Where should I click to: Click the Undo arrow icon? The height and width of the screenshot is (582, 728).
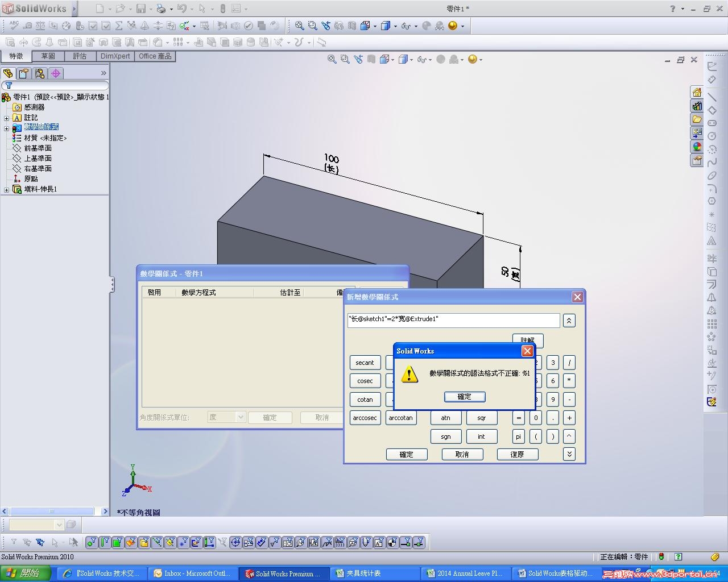(181, 9)
